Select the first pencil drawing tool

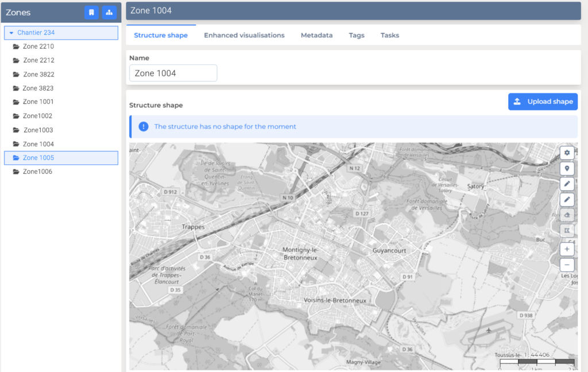[x=567, y=184]
